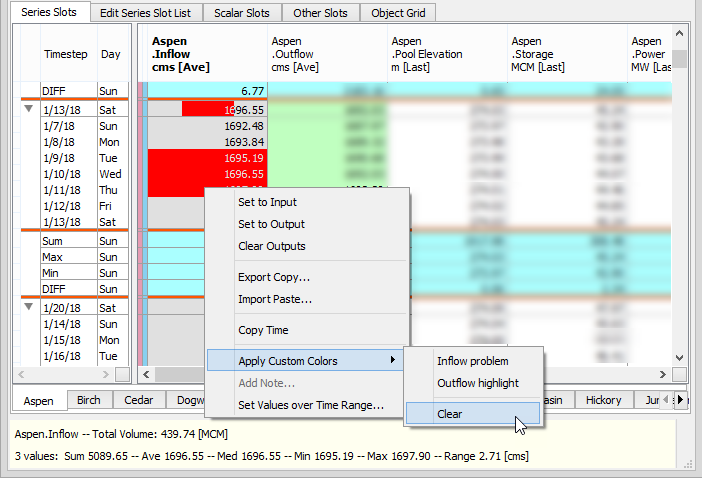Select Export Copy... from the context menu

click(274, 277)
